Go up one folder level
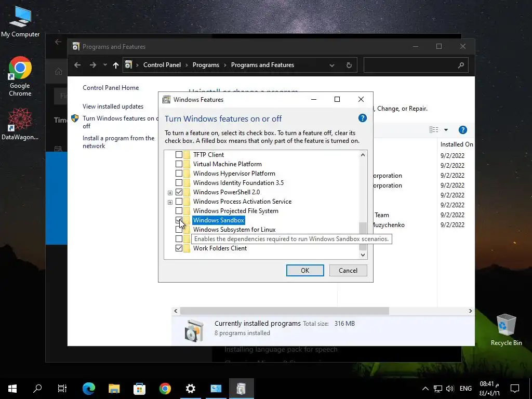Viewport: 532px width, 399px height. pos(116,65)
